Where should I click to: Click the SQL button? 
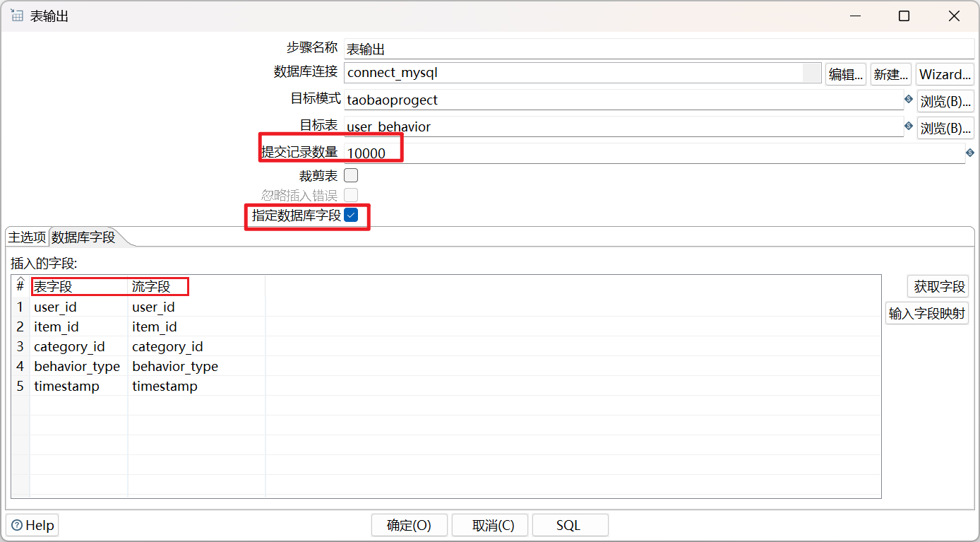click(570, 525)
